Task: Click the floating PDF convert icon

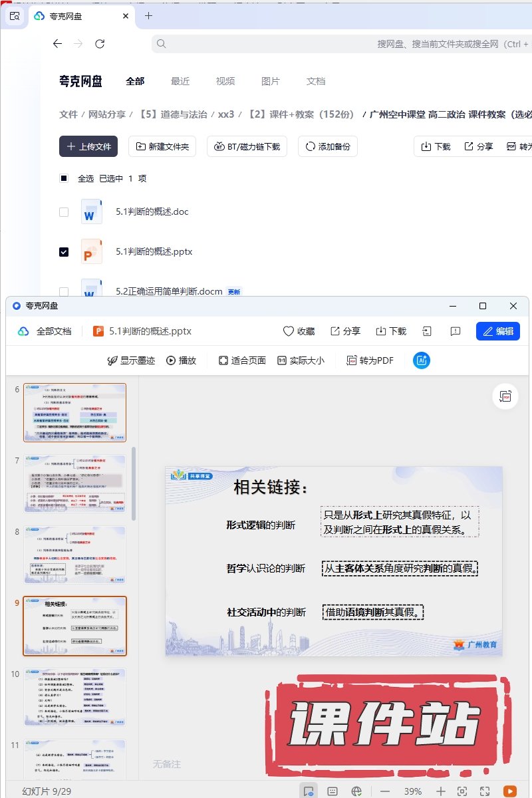Action: tap(505, 396)
